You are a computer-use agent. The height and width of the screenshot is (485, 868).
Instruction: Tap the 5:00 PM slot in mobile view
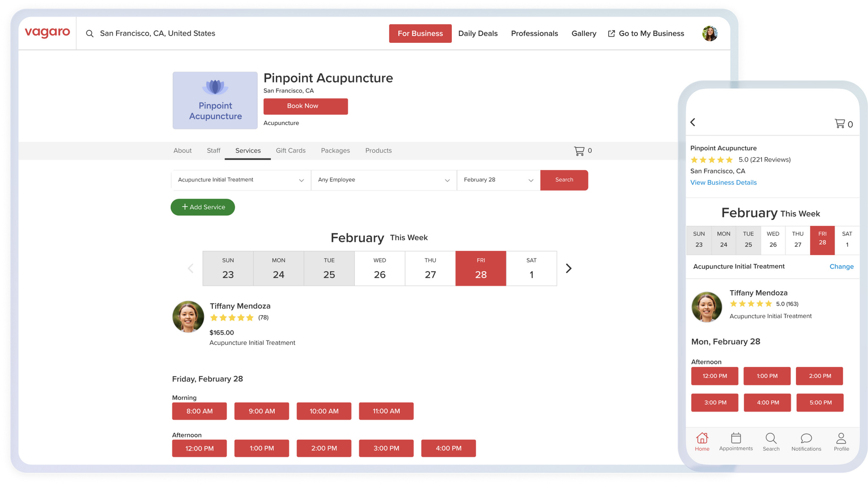[820, 403]
